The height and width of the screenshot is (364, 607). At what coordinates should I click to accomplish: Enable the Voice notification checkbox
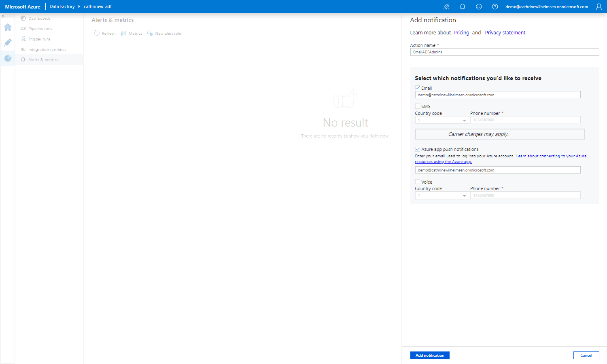click(x=418, y=182)
